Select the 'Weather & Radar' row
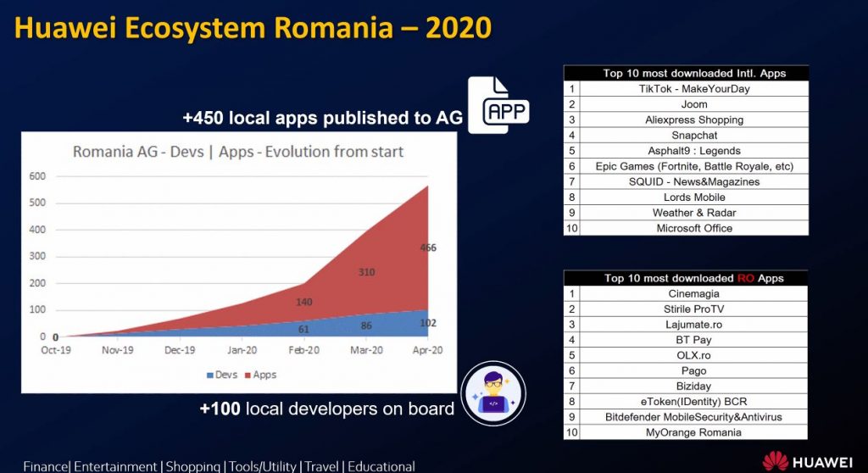 click(686, 213)
